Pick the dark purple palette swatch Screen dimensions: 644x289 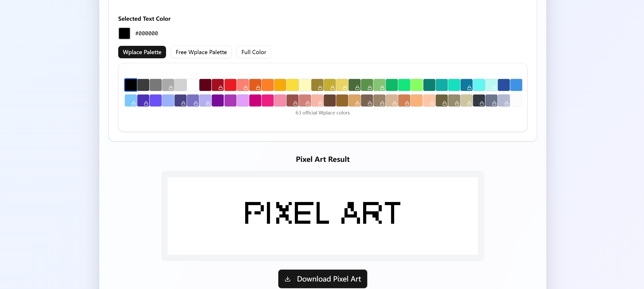pyautogui.click(x=218, y=100)
